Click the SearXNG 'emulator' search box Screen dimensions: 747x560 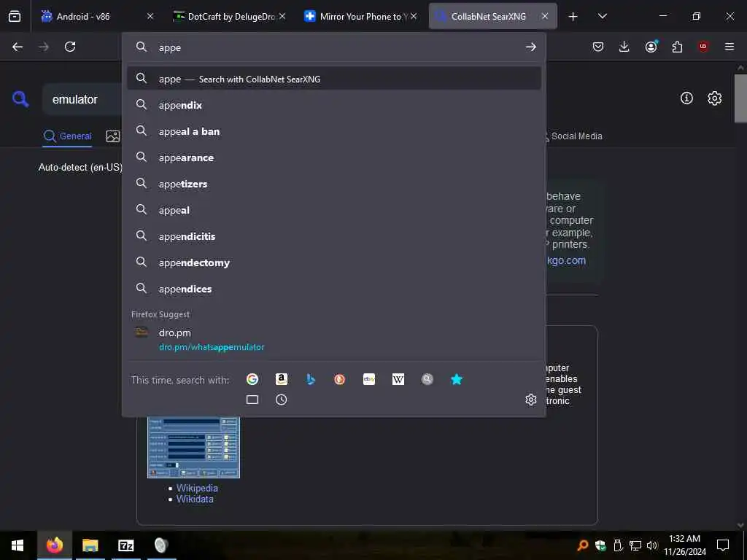[x=83, y=99]
